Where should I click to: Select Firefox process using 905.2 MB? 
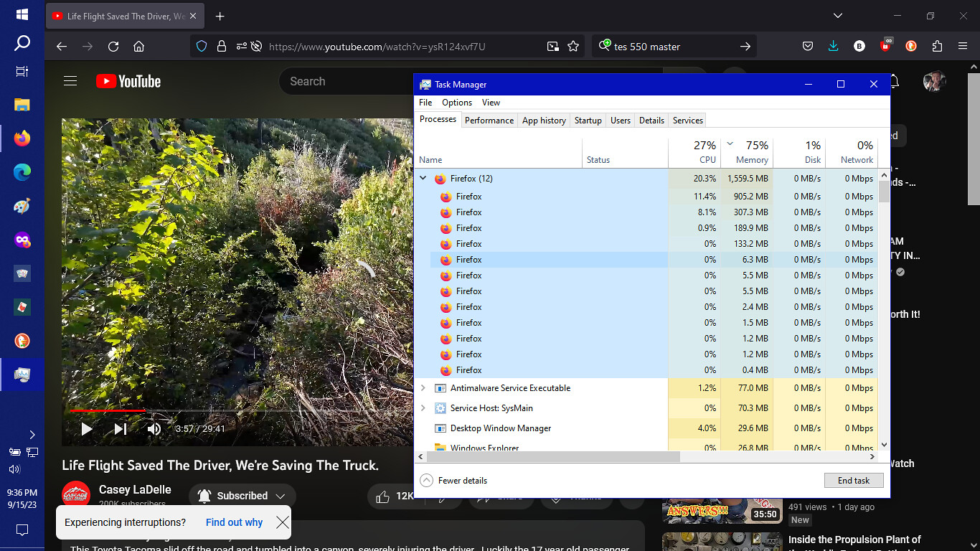(x=646, y=197)
